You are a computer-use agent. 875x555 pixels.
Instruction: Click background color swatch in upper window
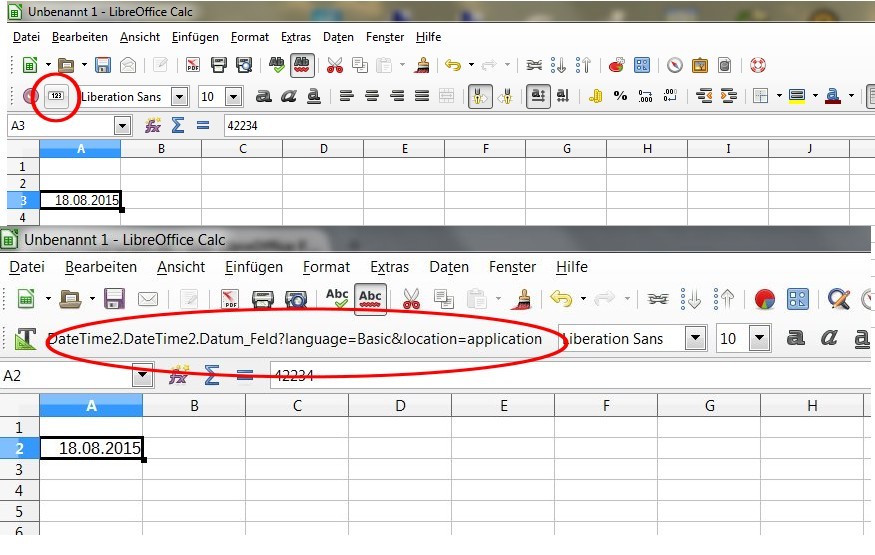(x=797, y=96)
